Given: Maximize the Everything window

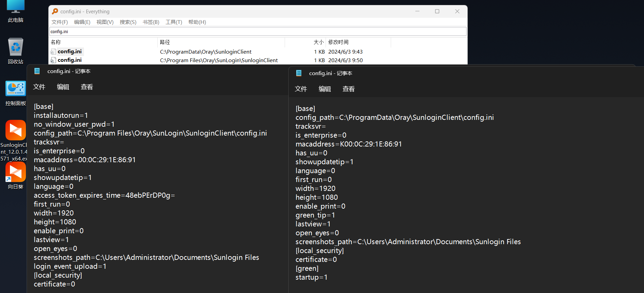Looking at the screenshot, I should click(x=437, y=11).
